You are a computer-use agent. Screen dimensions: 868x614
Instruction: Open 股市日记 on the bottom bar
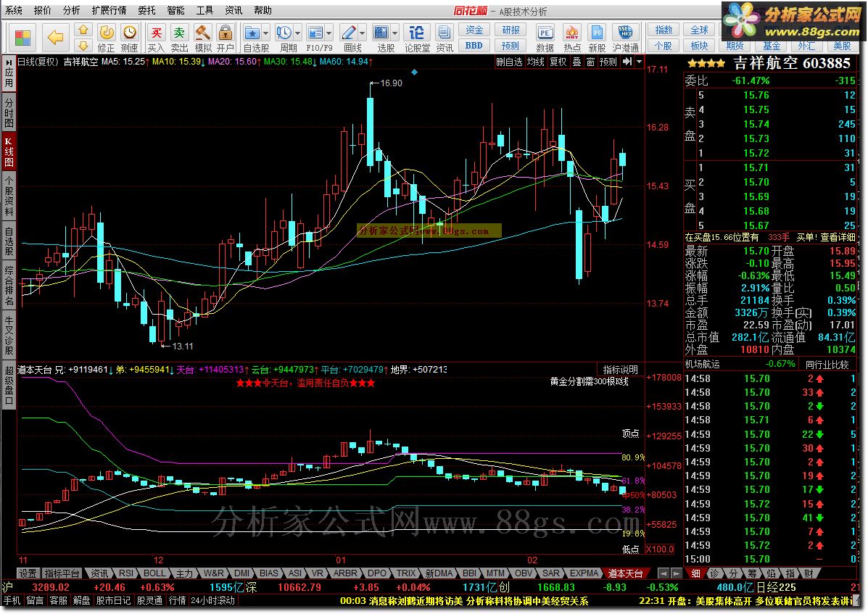[x=113, y=600]
